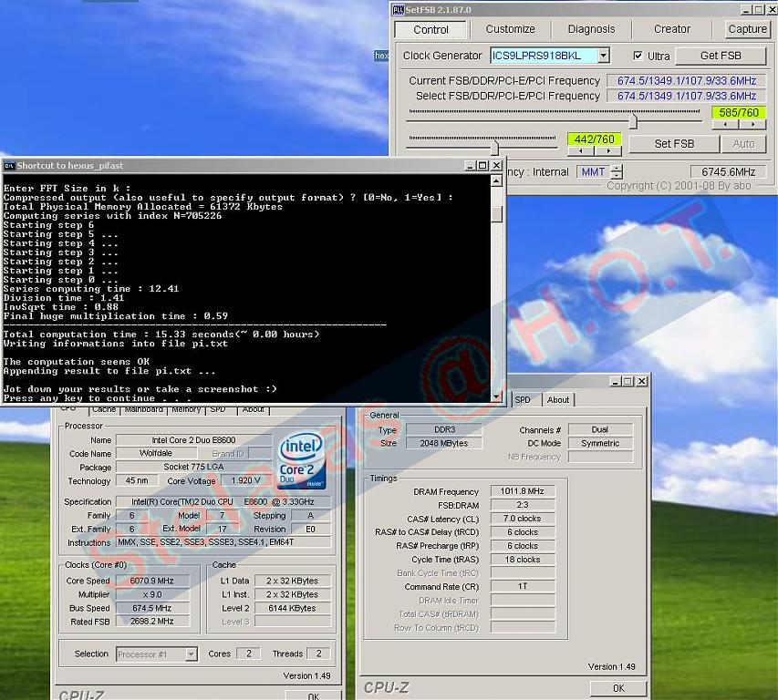Click the CAS# Latency value 7.0 clocks
The image size is (778, 700).
[522, 519]
